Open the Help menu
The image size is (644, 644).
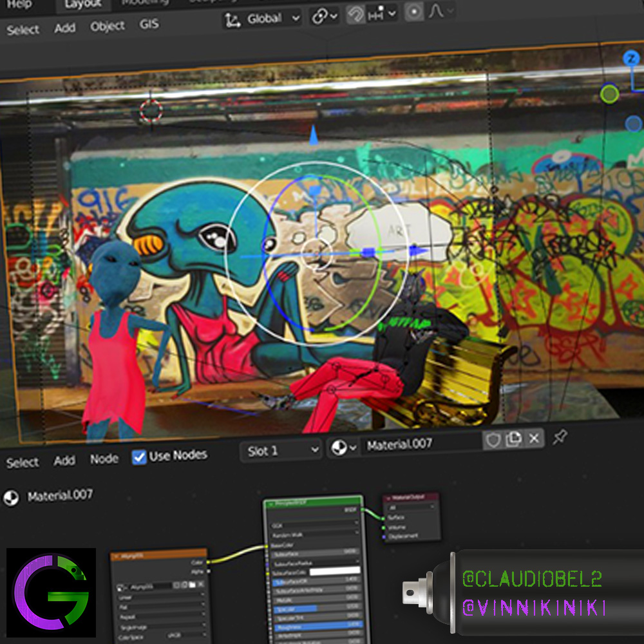click(19, 4)
